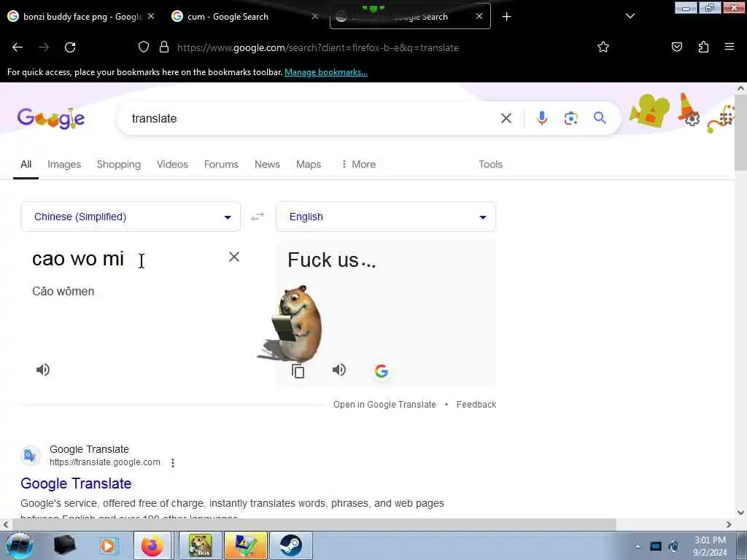The image size is (747, 560).
Task: Click the horizontal page scrollbar
Action: (314, 524)
